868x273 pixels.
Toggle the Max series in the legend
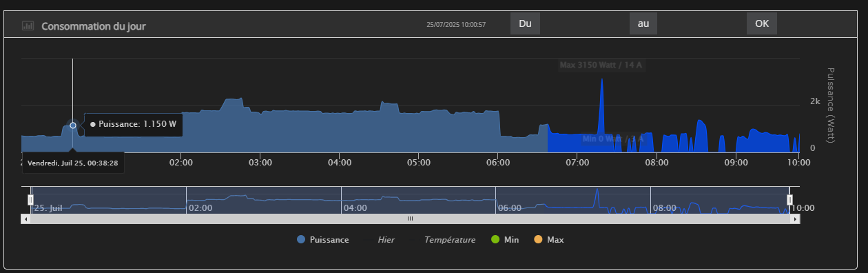click(548, 240)
